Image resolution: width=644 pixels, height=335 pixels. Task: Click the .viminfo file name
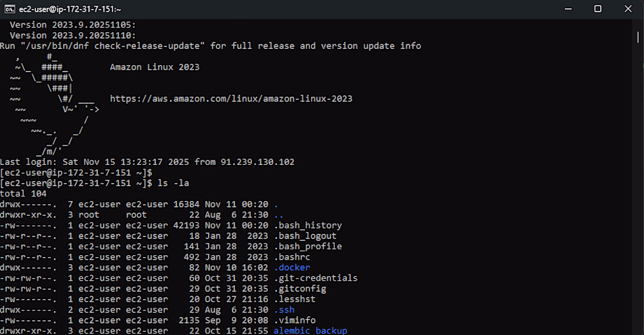pyautogui.click(x=294, y=320)
